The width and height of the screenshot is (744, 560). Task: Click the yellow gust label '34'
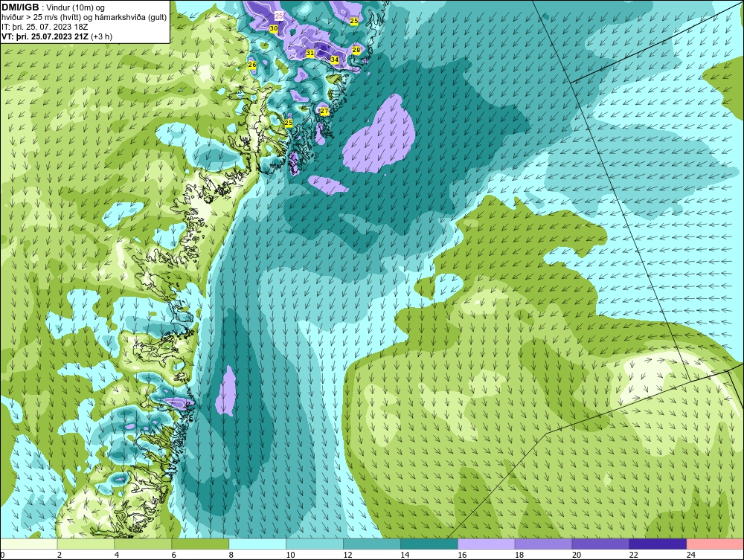point(335,59)
